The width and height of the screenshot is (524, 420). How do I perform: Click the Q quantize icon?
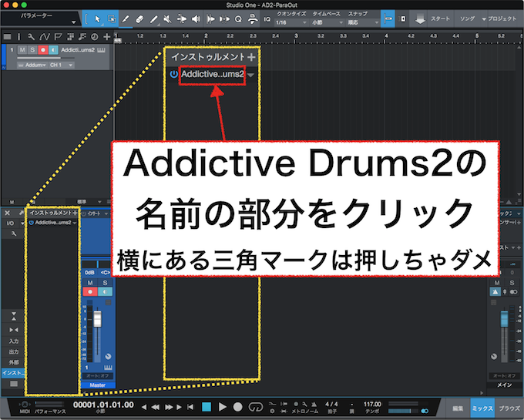(x=238, y=19)
